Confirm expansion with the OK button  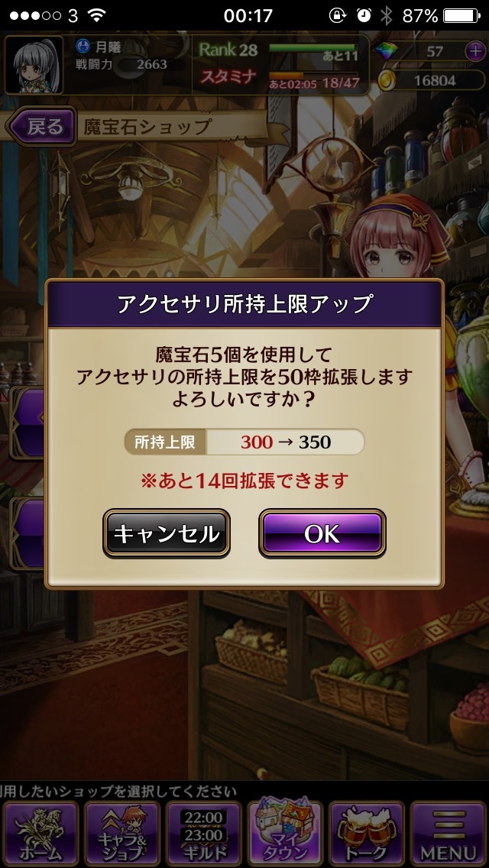point(322,533)
